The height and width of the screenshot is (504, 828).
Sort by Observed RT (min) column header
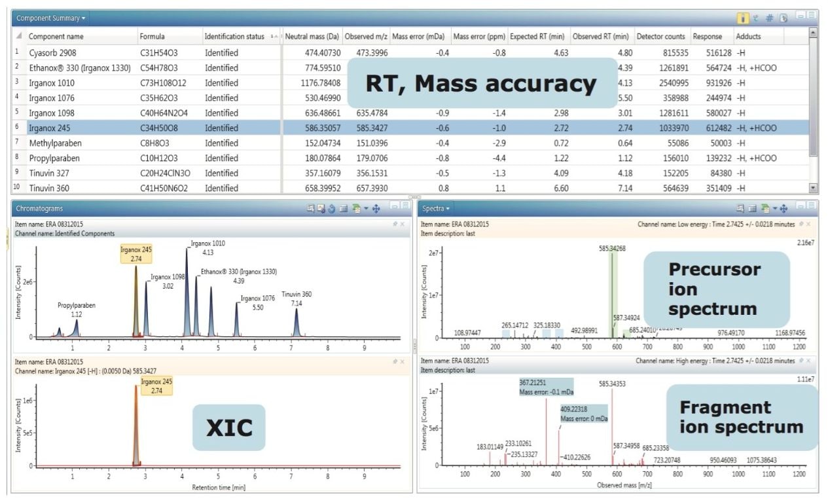[x=601, y=37]
